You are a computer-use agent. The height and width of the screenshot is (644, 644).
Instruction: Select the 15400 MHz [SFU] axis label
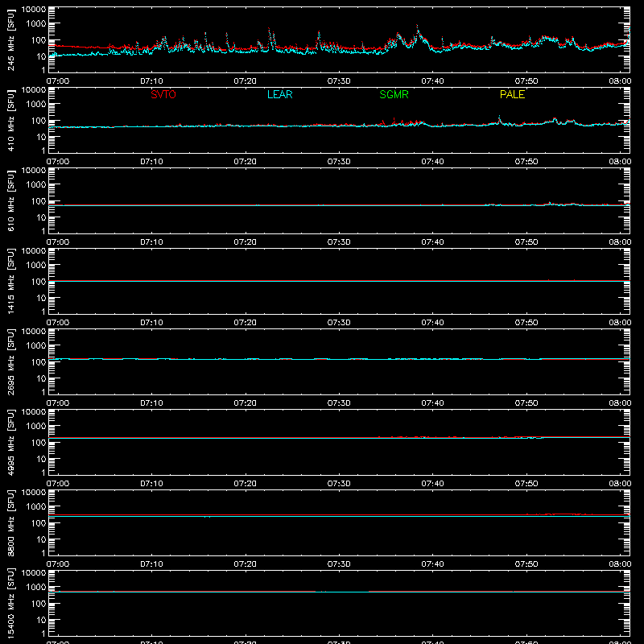click(11, 603)
